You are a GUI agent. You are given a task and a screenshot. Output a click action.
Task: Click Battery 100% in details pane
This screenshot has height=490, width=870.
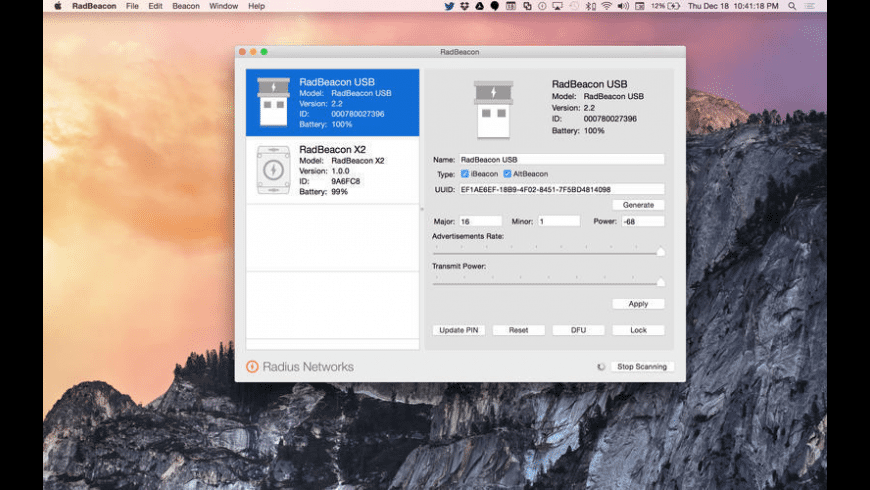click(578, 131)
